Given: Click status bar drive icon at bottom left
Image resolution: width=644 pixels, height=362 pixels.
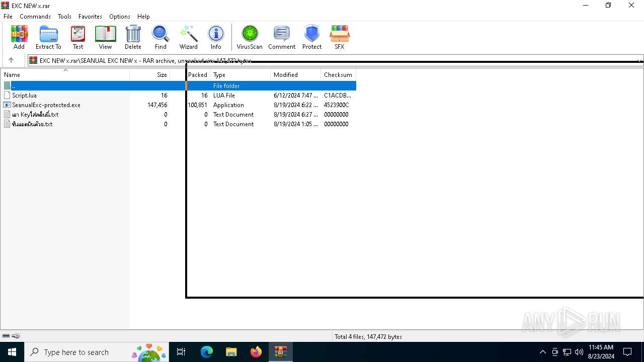Looking at the screenshot, I should (x=6, y=336).
